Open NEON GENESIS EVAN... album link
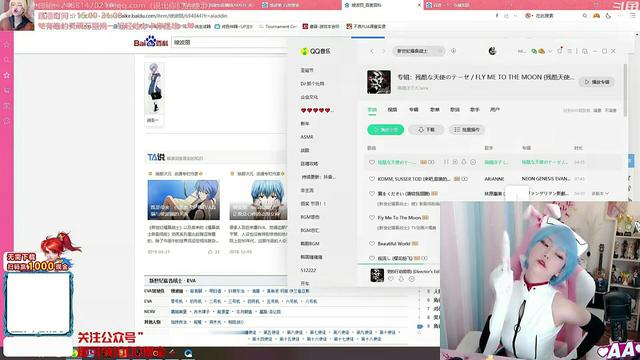The image size is (640, 360). [546, 179]
